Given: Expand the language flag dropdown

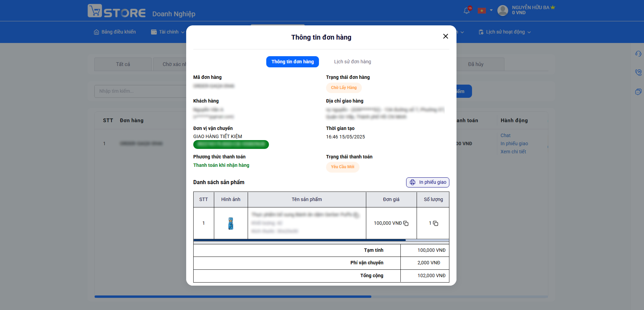Looking at the screenshot, I should (x=485, y=10).
